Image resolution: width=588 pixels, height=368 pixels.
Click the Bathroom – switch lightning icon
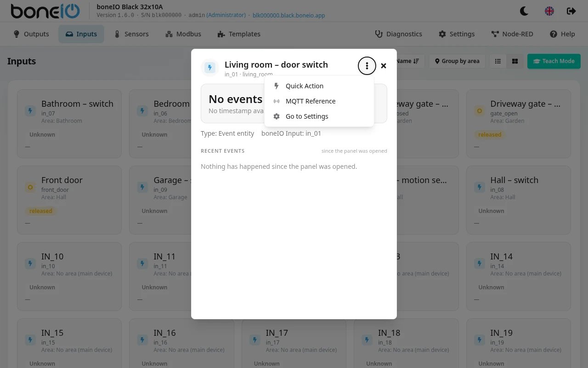coord(30,111)
